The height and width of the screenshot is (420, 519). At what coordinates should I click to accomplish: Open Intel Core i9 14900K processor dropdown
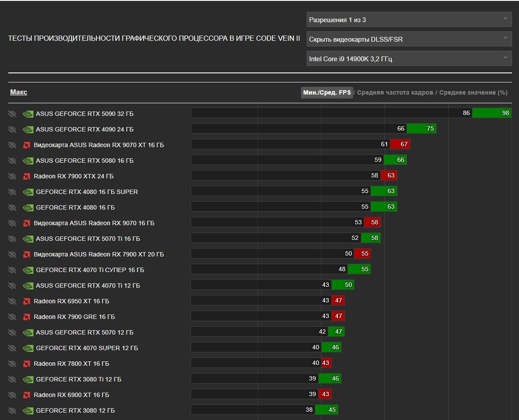(x=409, y=59)
